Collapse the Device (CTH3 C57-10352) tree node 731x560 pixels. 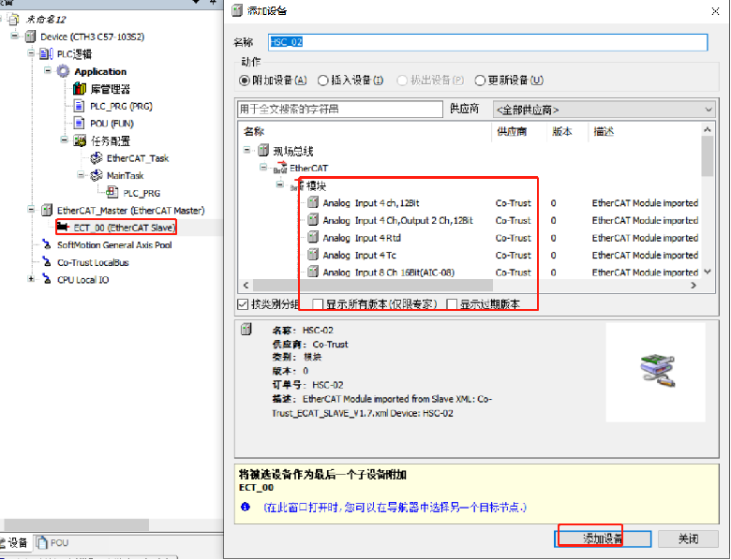pyautogui.click(x=14, y=36)
